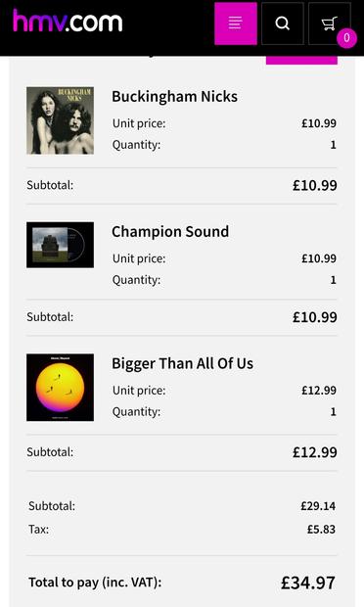Select the Champion Sound £10.99 subtotal
The width and height of the screenshot is (364, 607).
(314, 317)
